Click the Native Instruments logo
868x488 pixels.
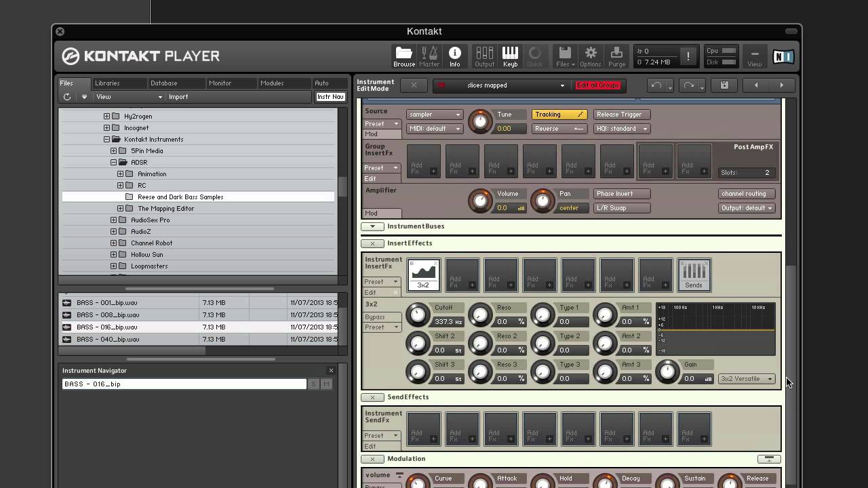pos(783,57)
